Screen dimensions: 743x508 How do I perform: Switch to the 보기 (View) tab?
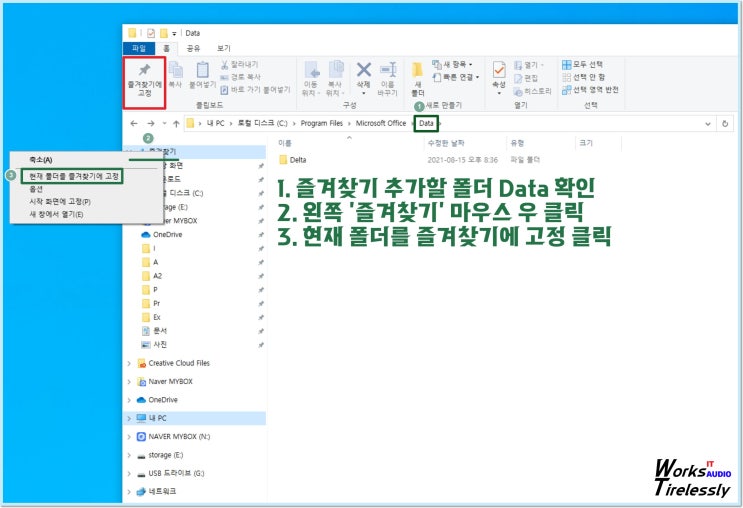pos(224,48)
